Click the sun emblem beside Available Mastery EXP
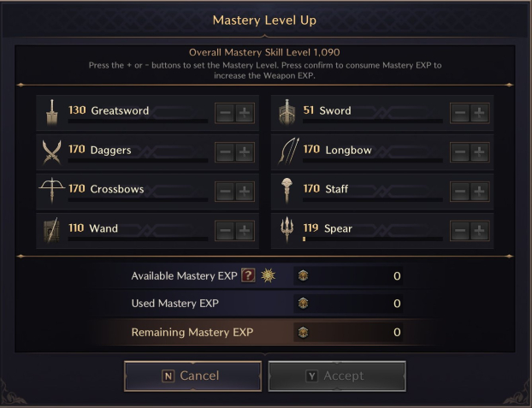 click(268, 275)
